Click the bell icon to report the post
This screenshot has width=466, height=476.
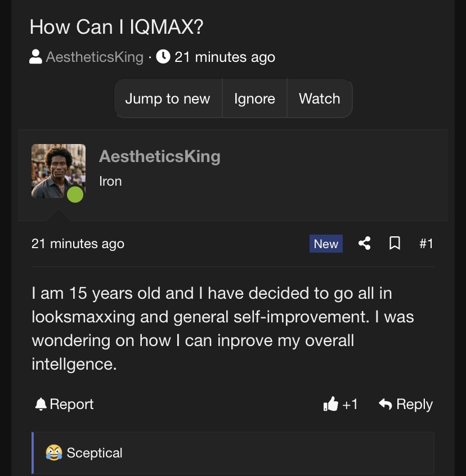click(41, 404)
